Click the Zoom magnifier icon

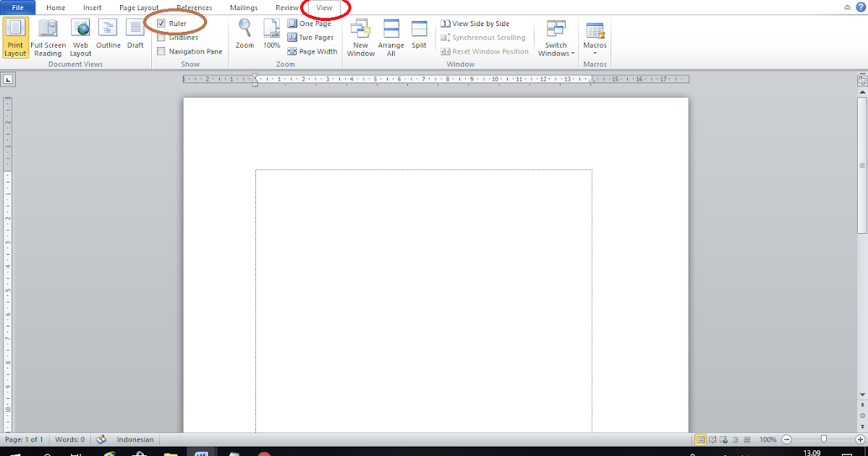click(244, 33)
